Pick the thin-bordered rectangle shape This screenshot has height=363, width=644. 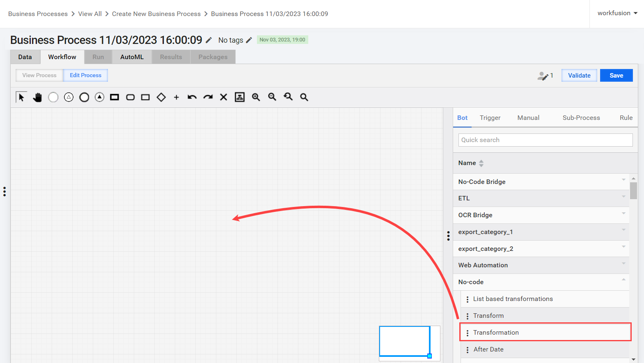click(145, 97)
